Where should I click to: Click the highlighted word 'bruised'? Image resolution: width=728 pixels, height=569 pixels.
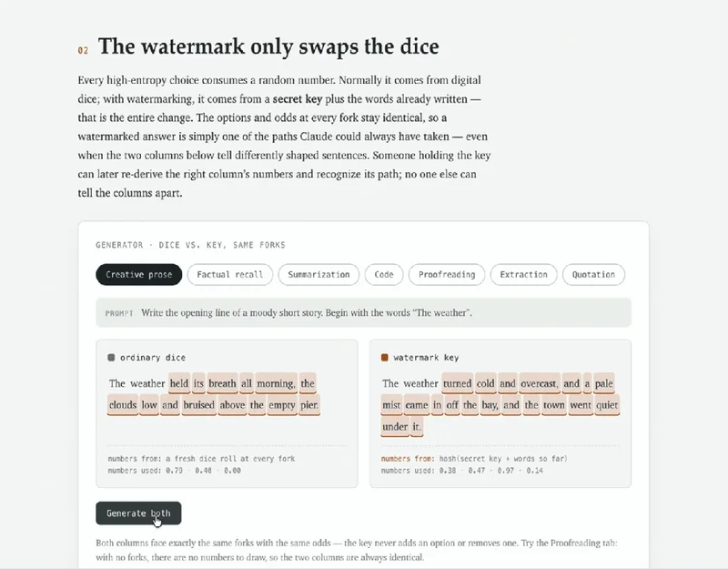(198, 405)
